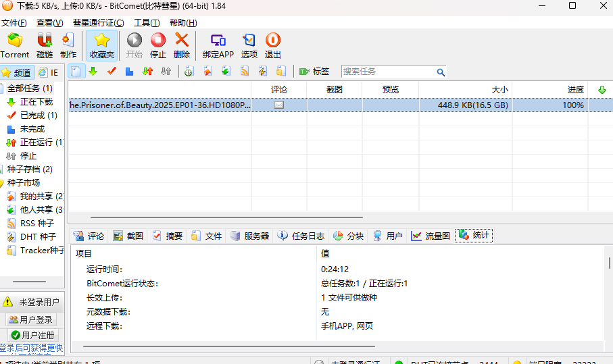Select 种子存档 (2) in the sidebar
Image resolution: width=613 pixels, height=364 pixels.
pyautogui.click(x=30, y=169)
